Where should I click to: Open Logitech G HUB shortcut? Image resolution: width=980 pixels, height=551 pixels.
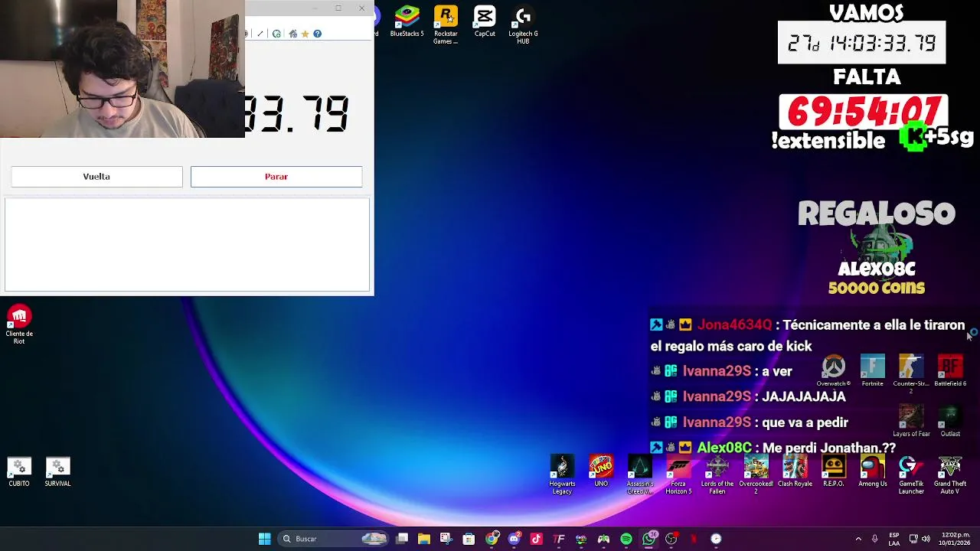(523, 25)
